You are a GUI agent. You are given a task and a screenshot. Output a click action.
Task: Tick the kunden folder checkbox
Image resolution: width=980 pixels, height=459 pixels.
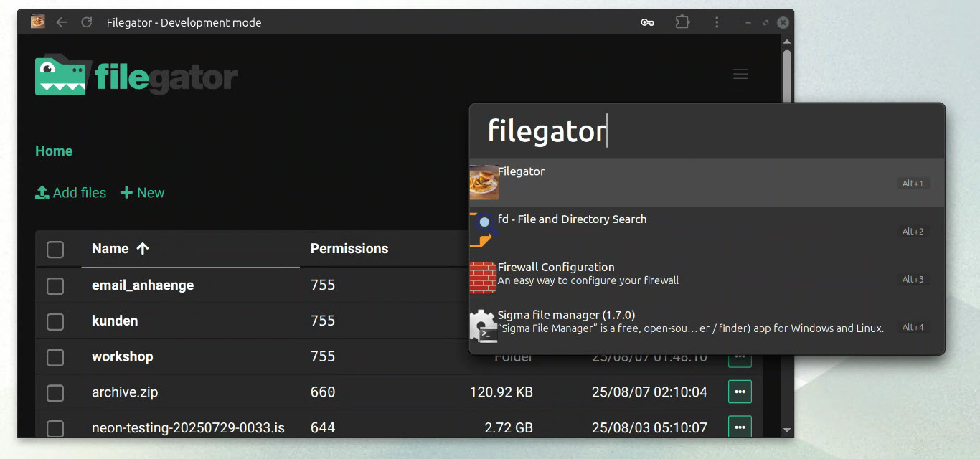[x=55, y=321]
